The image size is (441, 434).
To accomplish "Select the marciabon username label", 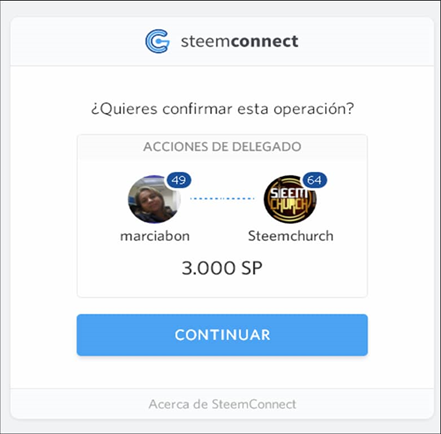I will [155, 236].
